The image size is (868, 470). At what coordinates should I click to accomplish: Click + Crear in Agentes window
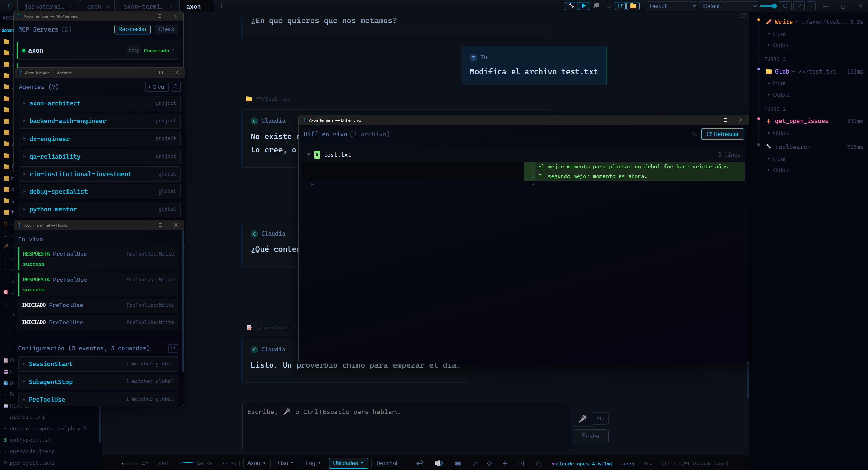click(157, 87)
